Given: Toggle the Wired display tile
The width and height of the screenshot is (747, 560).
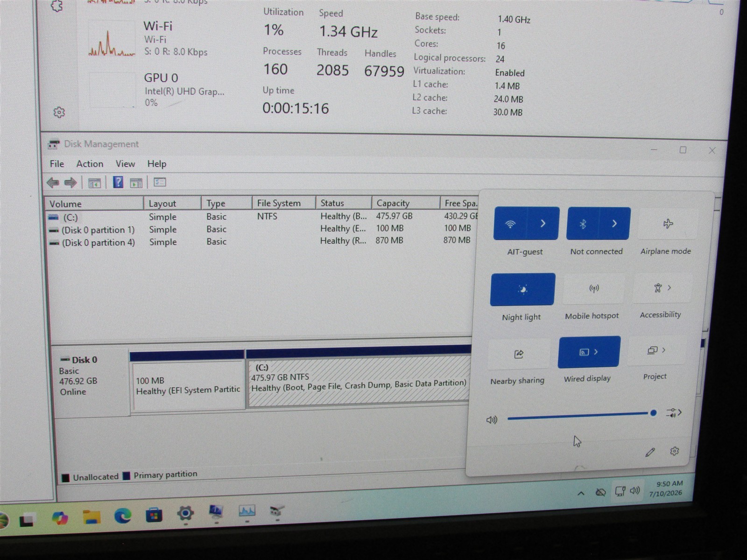Looking at the screenshot, I should pos(589,352).
